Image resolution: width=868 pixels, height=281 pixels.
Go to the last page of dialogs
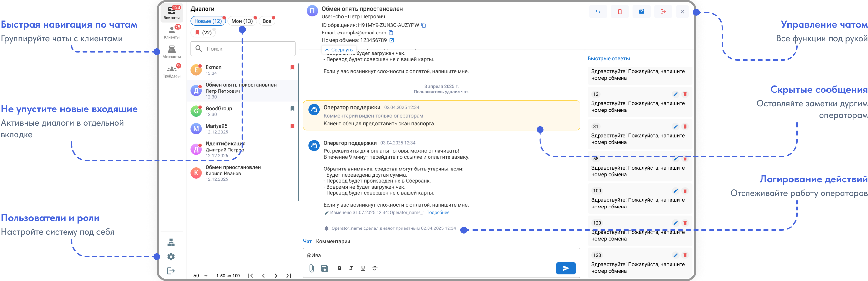[289, 276]
